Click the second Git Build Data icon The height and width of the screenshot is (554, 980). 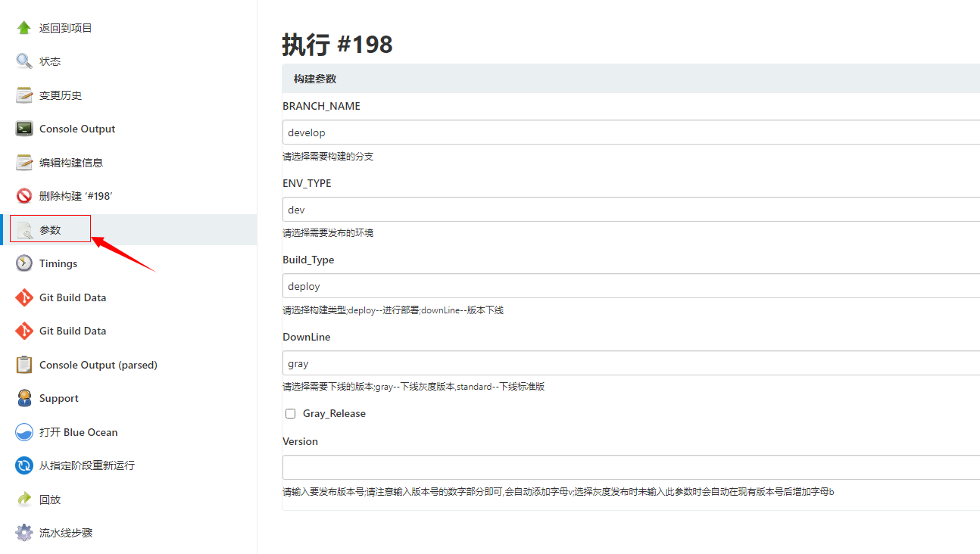click(24, 331)
